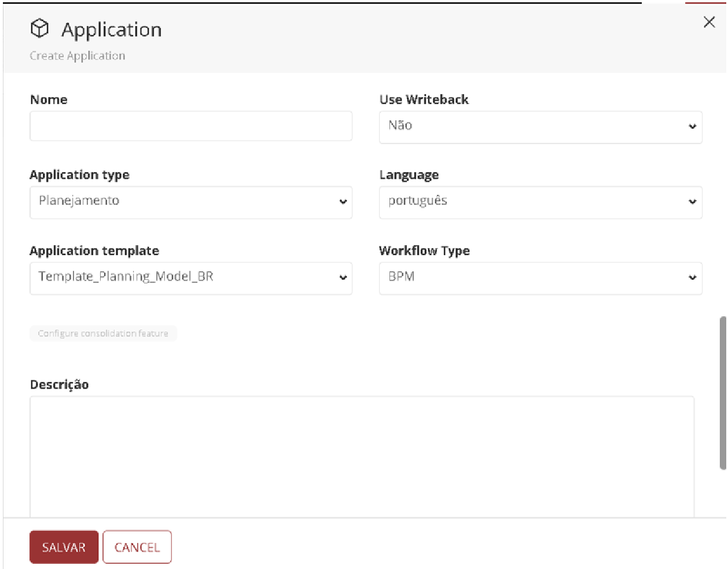Screen dimensions: 728x569
Task: Click Configure consolidation feature button
Action: coord(103,334)
